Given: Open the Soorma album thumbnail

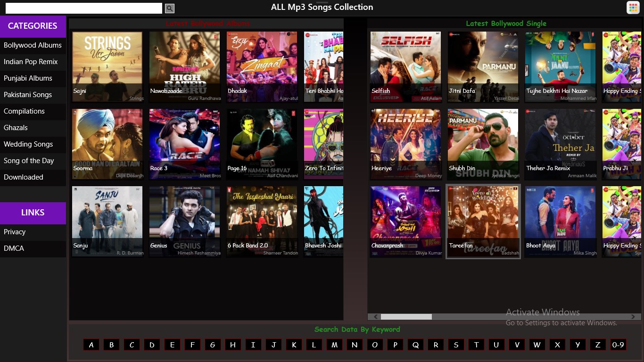Looking at the screenshot, I should click(107, 144).
